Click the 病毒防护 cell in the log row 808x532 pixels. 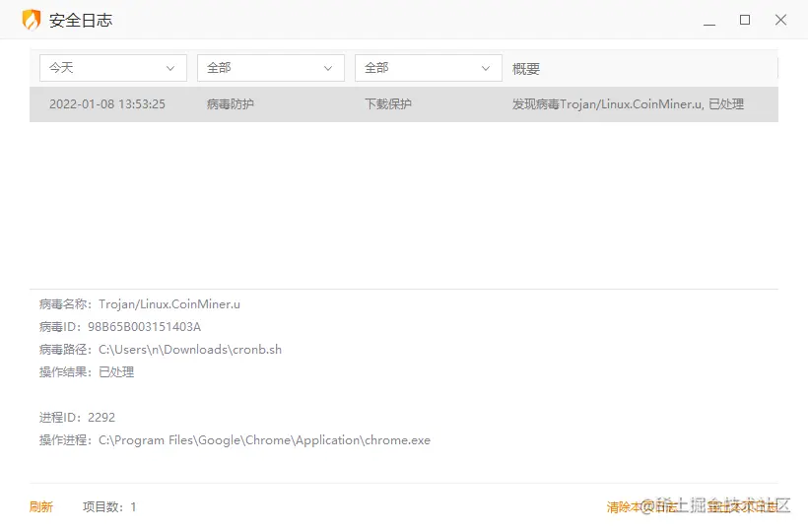tap(231, 104)
